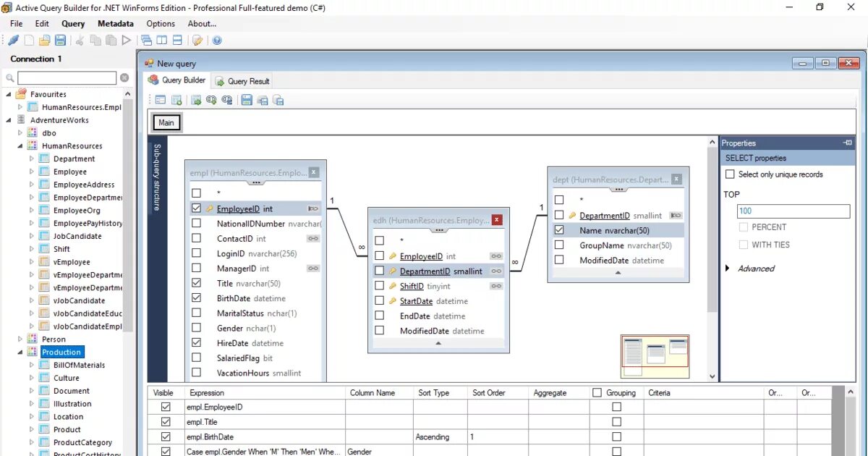Click the Main sub-query button
This screenshot has width=868, height=456.
tap(166, 123)
